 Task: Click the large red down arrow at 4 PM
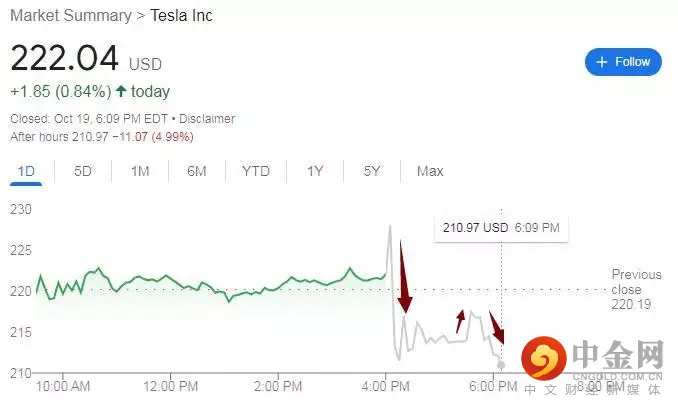tap(403, 277)
